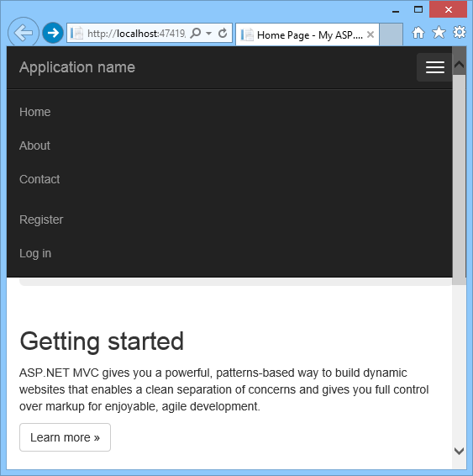
Task: Open the Tools gear icon
Action: 460,32
